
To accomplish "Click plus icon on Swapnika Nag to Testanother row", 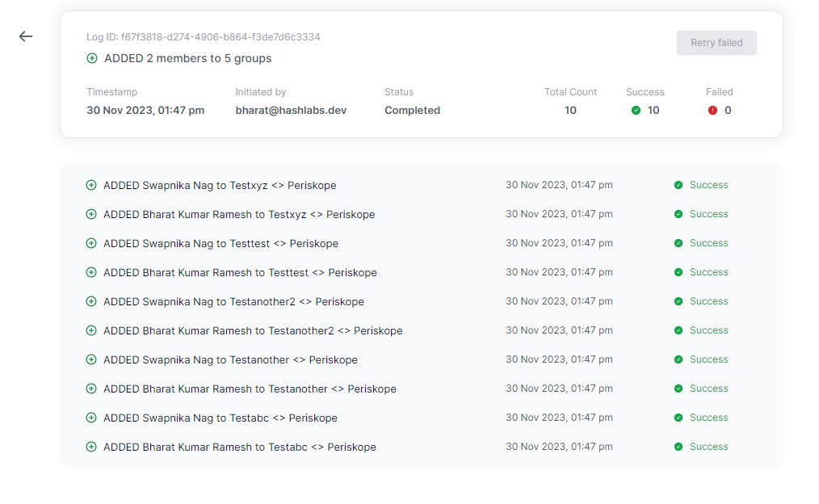I will click(91, 359).
